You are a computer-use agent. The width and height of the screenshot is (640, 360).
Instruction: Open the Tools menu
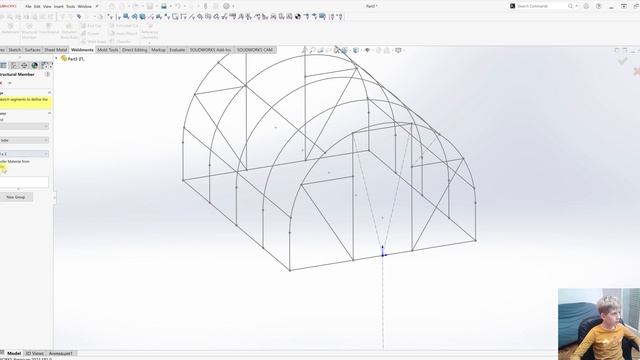(71, 7)
